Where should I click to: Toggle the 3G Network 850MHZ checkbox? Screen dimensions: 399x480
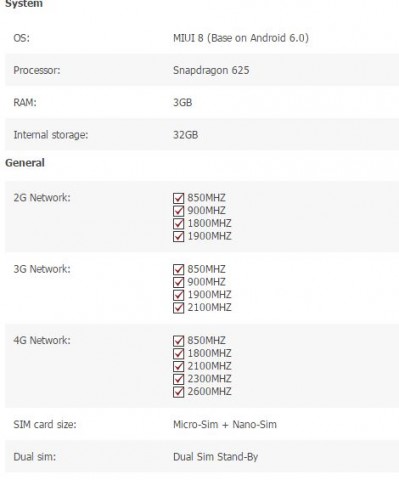179,269
